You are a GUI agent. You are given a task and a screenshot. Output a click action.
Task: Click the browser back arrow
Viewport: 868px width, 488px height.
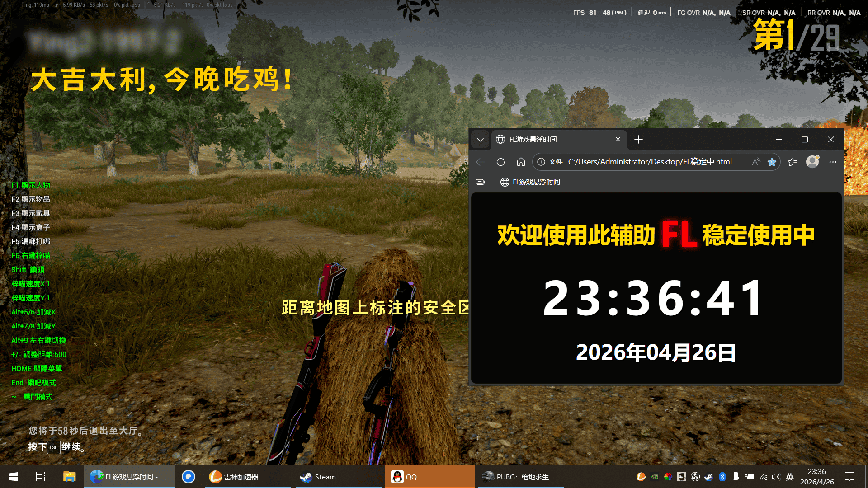pos(480,162)
